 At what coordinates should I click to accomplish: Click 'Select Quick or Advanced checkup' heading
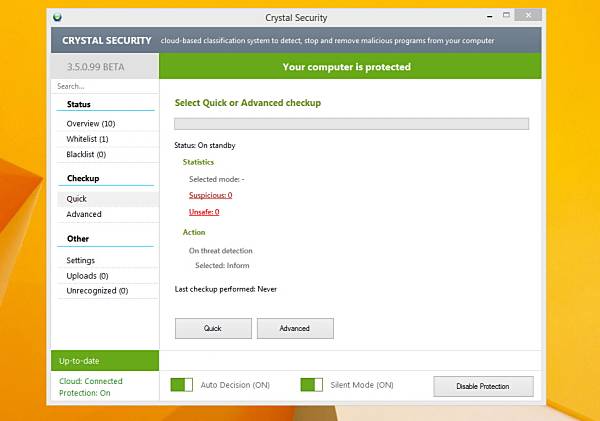(248, 103)
